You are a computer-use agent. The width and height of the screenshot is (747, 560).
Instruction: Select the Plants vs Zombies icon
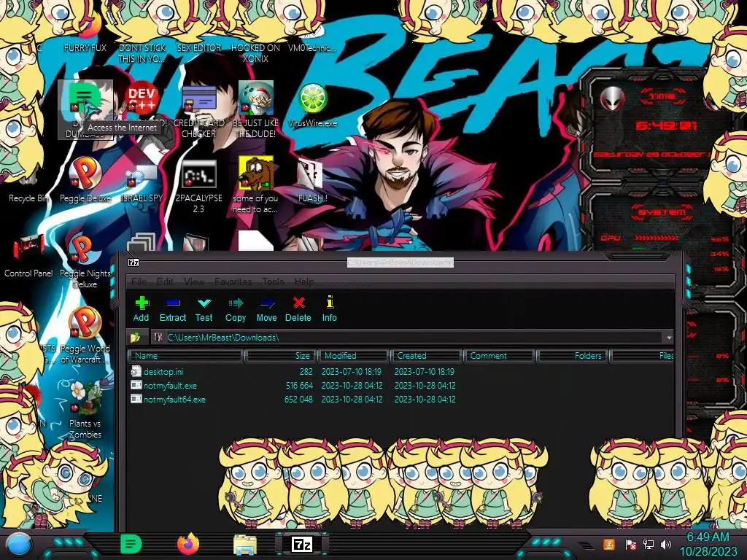click(x=85, y=411)
